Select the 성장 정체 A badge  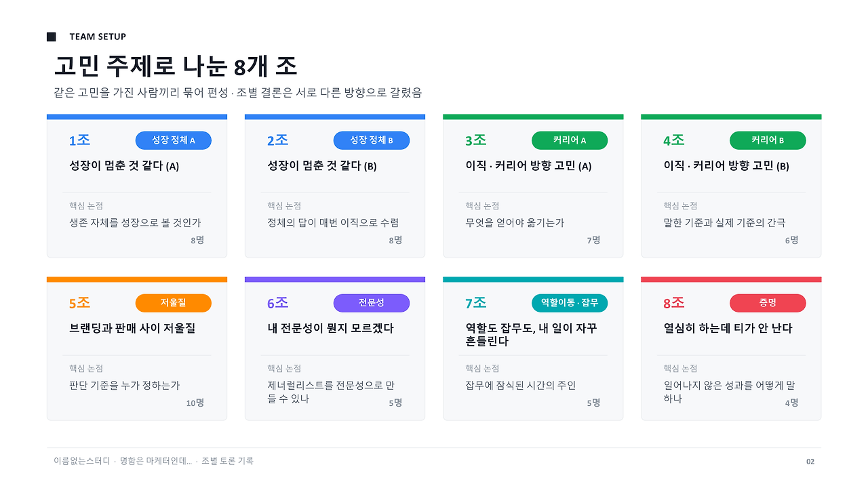174,140
